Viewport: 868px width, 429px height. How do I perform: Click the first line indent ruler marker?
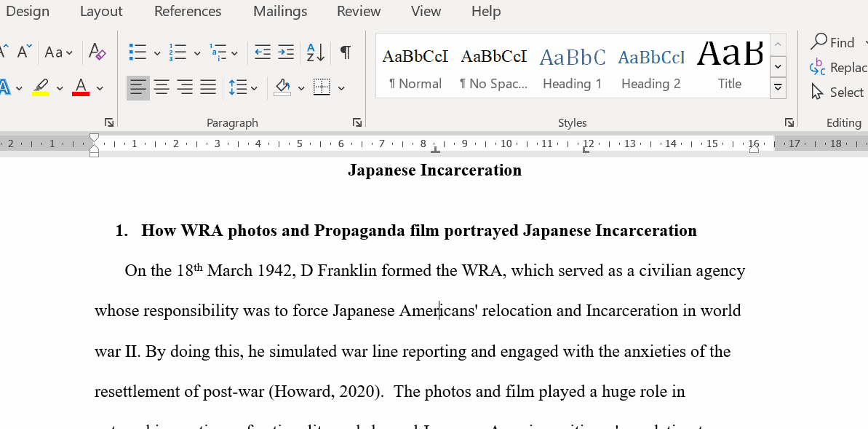point(94,137)
